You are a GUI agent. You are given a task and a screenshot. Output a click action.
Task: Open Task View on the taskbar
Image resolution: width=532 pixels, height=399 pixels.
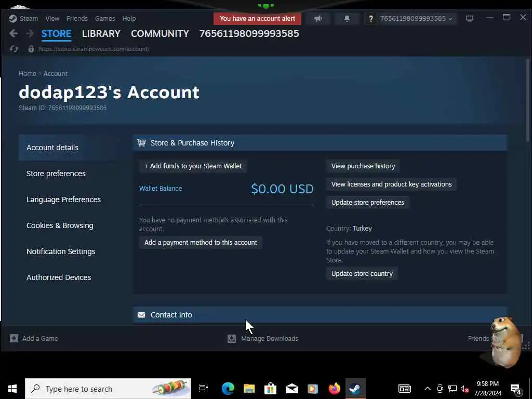coord(203,389)
